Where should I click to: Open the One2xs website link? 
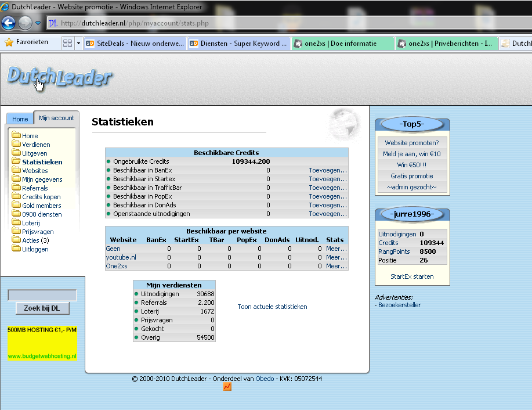coord(117,266)
